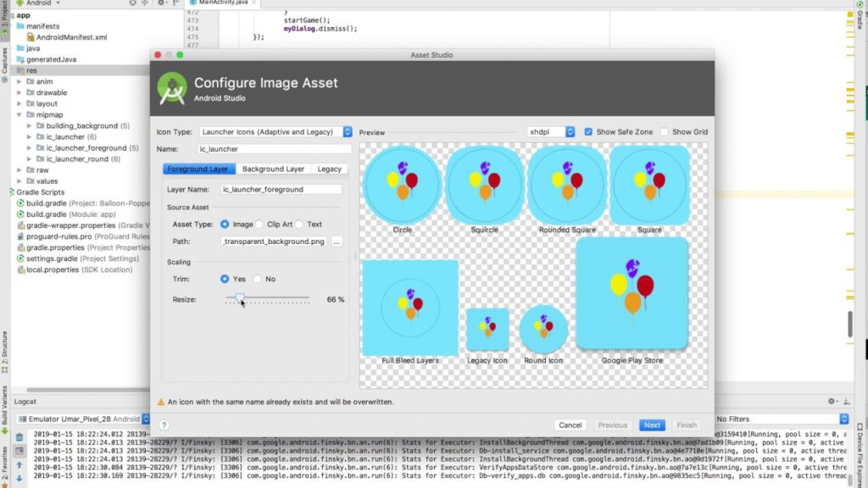Click the Cancel button
Image resolution: width=868 pixels, height=488 pixels.
coord(570,425)
